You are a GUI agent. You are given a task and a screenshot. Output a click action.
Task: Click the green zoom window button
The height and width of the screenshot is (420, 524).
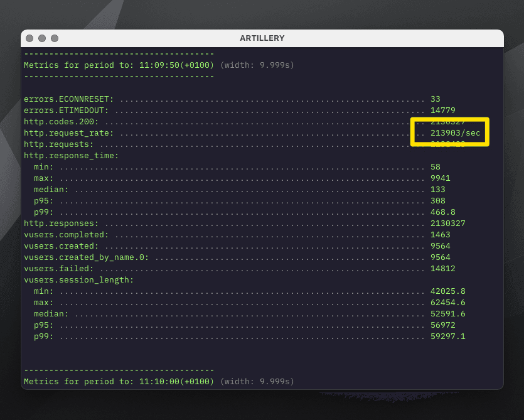click(x=55, y=38)
